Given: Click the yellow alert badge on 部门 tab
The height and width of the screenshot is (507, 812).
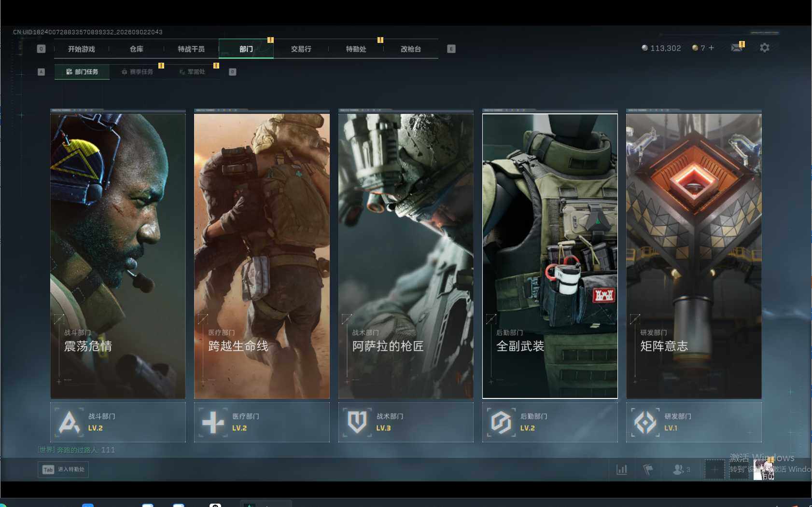Looking at the screenshot, I should click(x=270, y=40).
